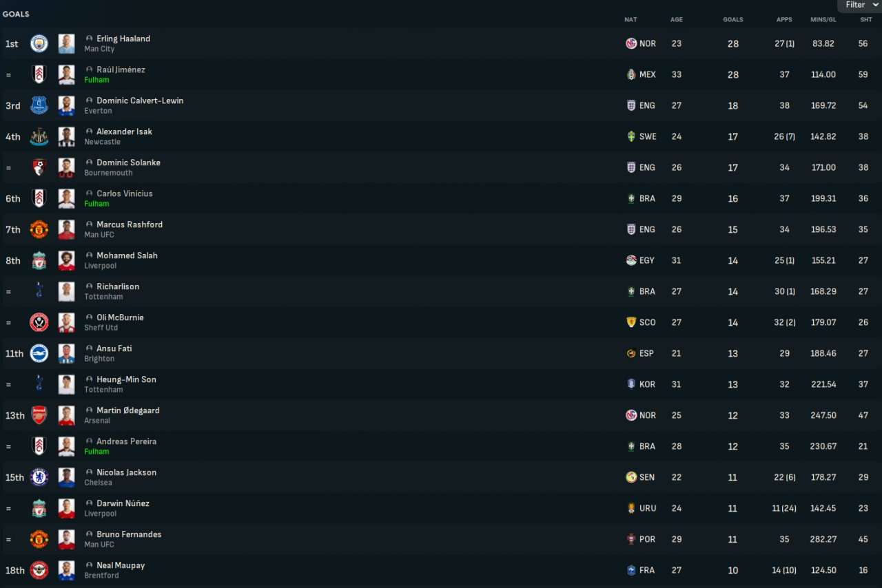Open Raúl Jiménez player profile
This screenshot has height=588, width=882.
pyautogui.click(x=121, y=70)
